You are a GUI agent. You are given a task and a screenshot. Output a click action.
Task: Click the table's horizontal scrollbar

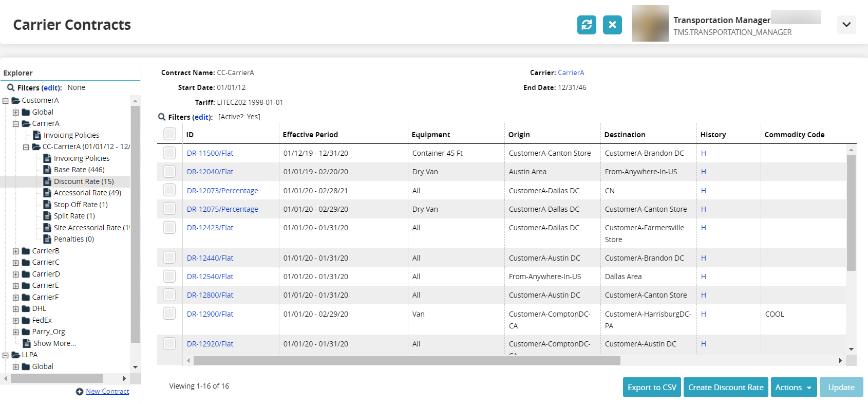406,361
